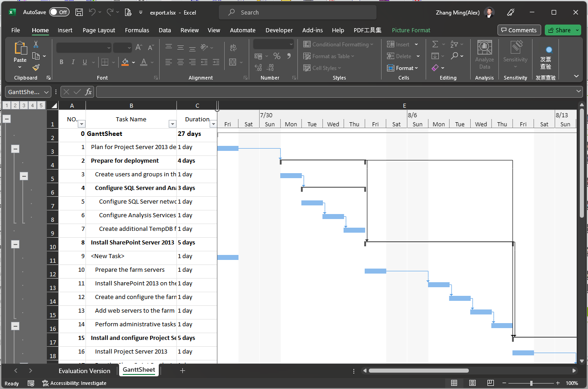Click the Merge & Center icon
The width and height of the screenshot is (588, 389).
(x=233, y=62)
